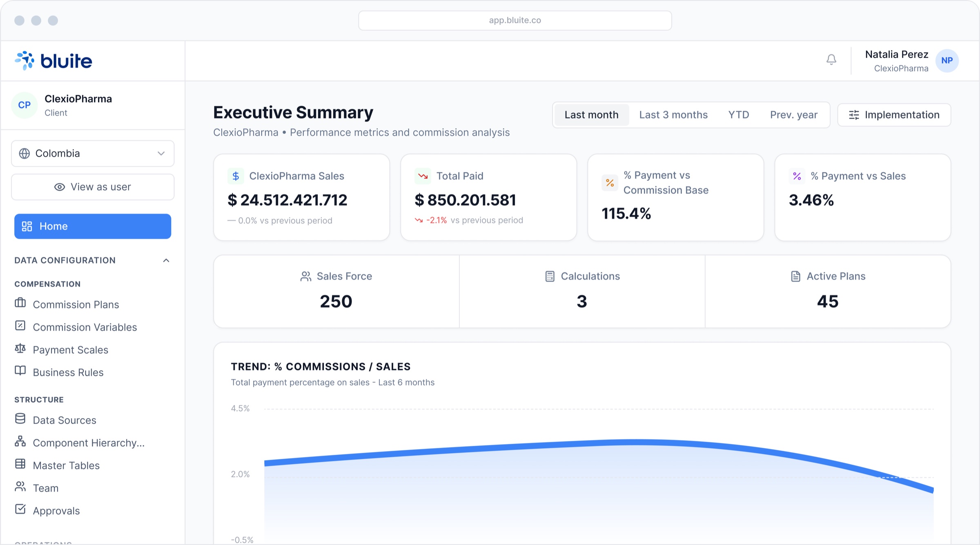980x545 pixels.
Task: Select the YTD period tab
Action: pos(739,115)
